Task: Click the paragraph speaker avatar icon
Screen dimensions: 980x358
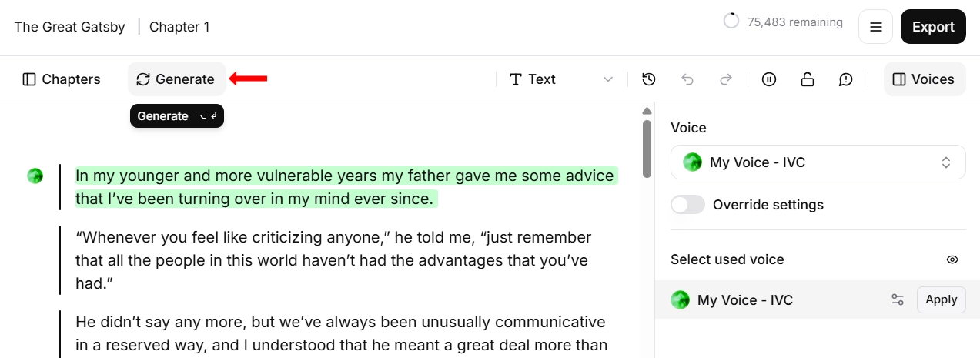Action: [x=35, y=176]
